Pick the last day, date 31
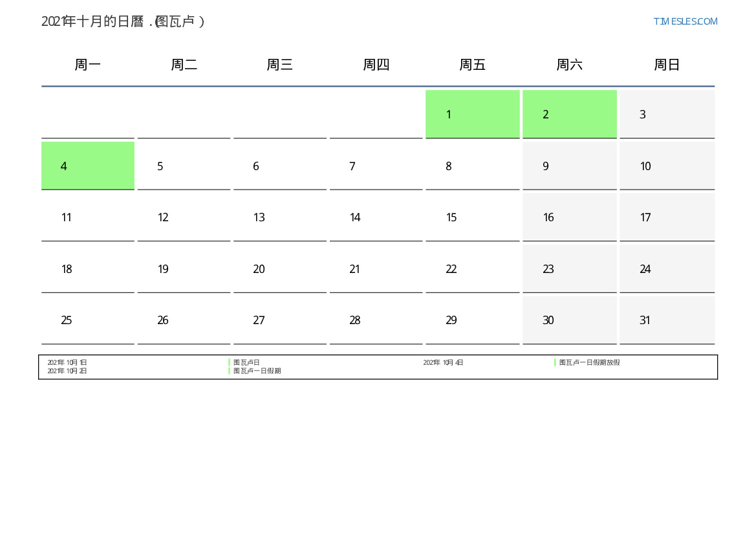 coord(667,320)
